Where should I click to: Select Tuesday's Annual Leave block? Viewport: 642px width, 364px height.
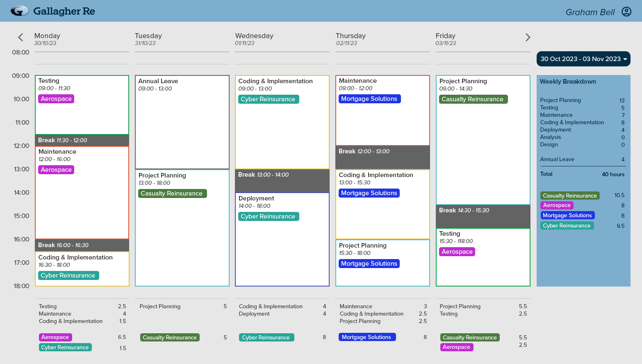[182, 123]
